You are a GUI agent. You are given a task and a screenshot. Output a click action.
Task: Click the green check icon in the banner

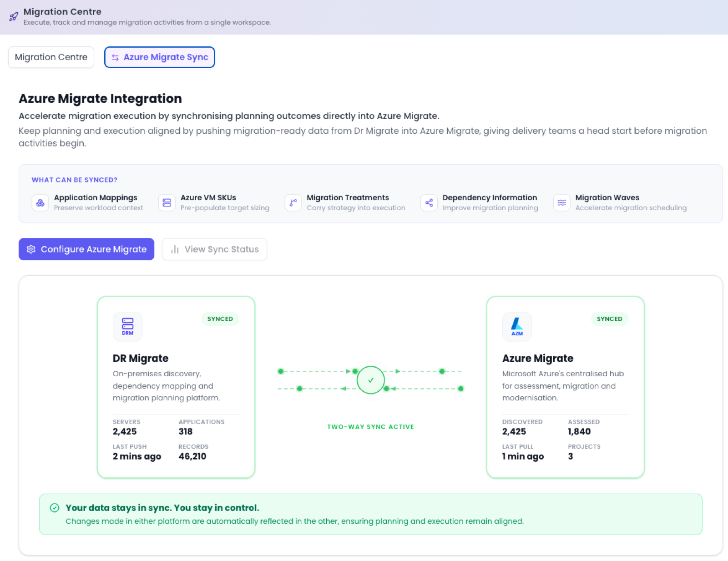(x=55, y=508)
